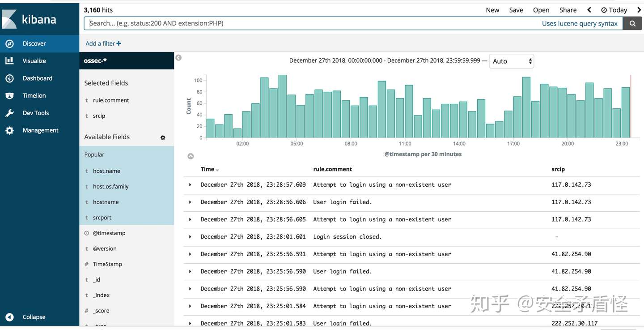
Task: Click Share in the top menu
Action: tap(568, 10)
